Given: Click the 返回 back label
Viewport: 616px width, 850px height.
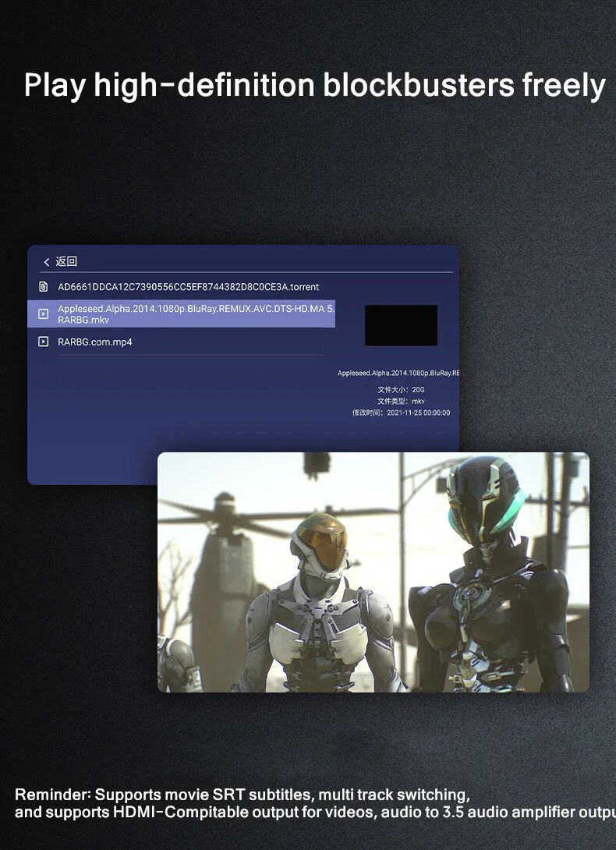Looking at the screenshot, I should [x=66, y=262].
